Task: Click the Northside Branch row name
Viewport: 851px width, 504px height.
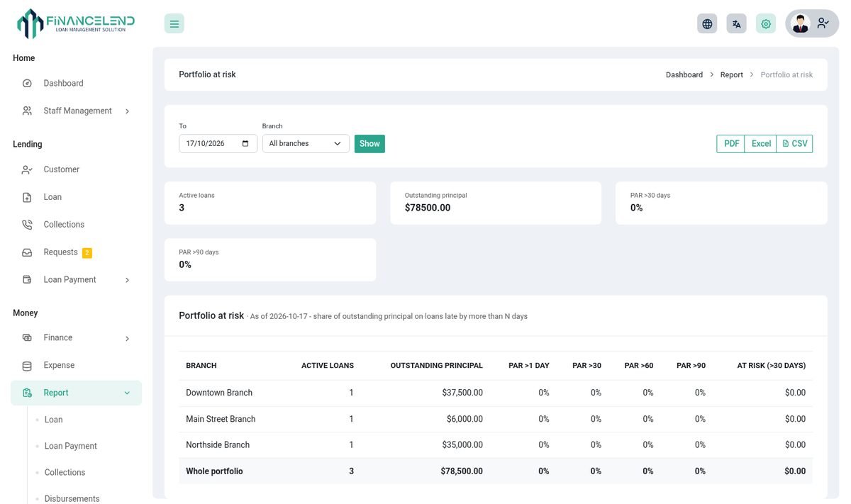Action: tap(218, 445)
